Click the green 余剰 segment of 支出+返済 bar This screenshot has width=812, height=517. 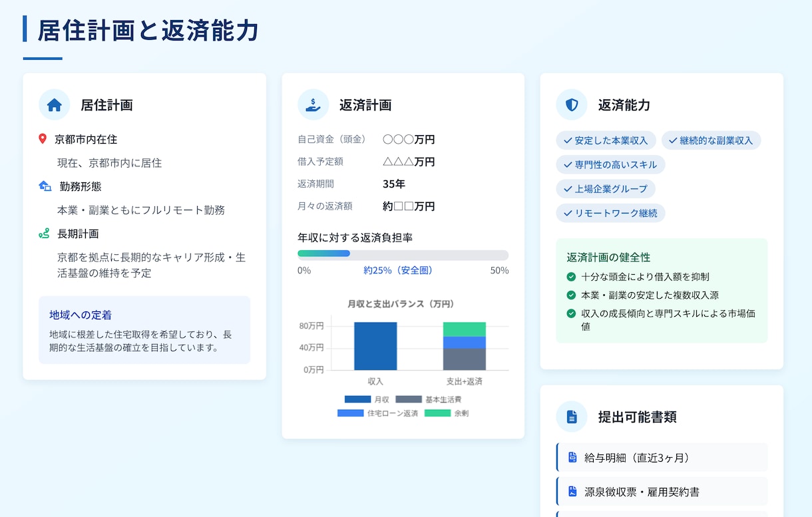(x=465, y=329)
